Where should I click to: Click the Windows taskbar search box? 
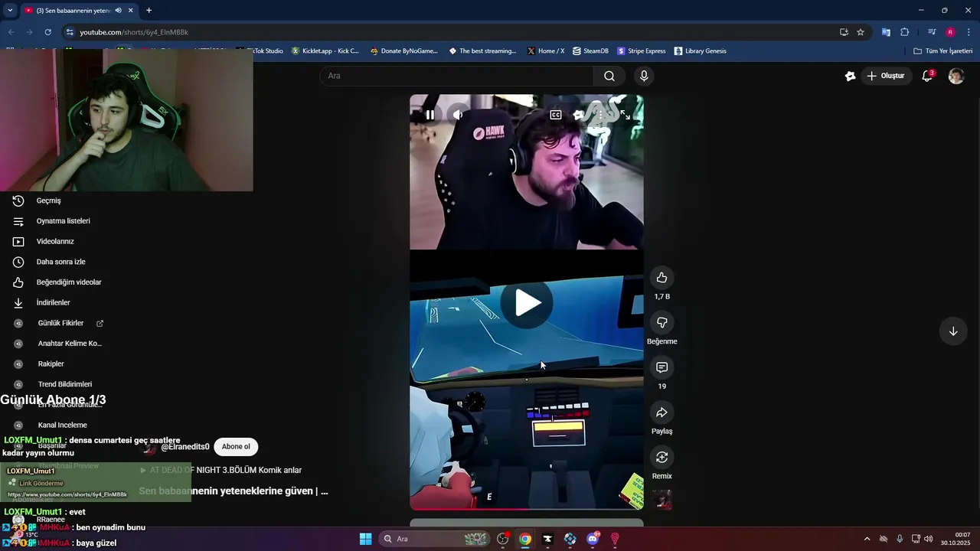click(x=435, y=539)
